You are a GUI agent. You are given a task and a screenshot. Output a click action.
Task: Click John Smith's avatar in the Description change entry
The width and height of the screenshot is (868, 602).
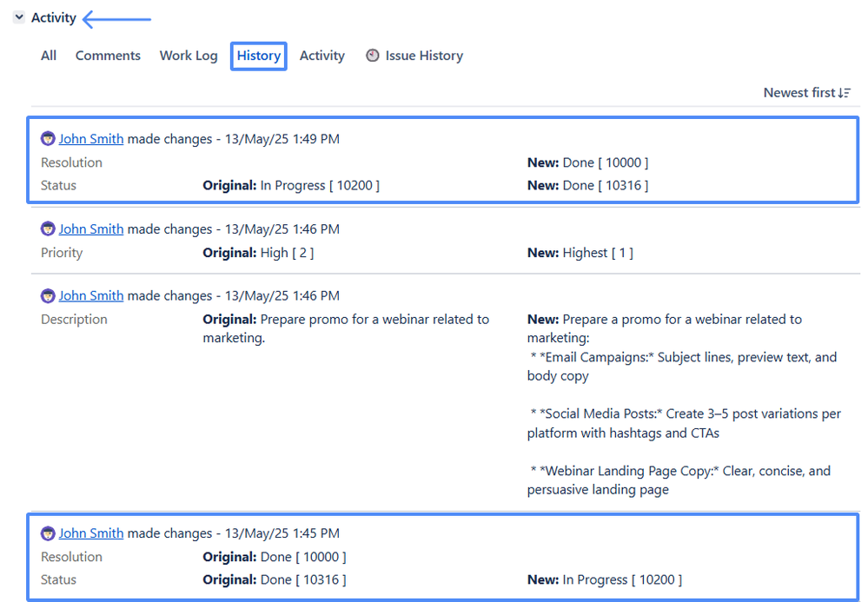(48, 295)
